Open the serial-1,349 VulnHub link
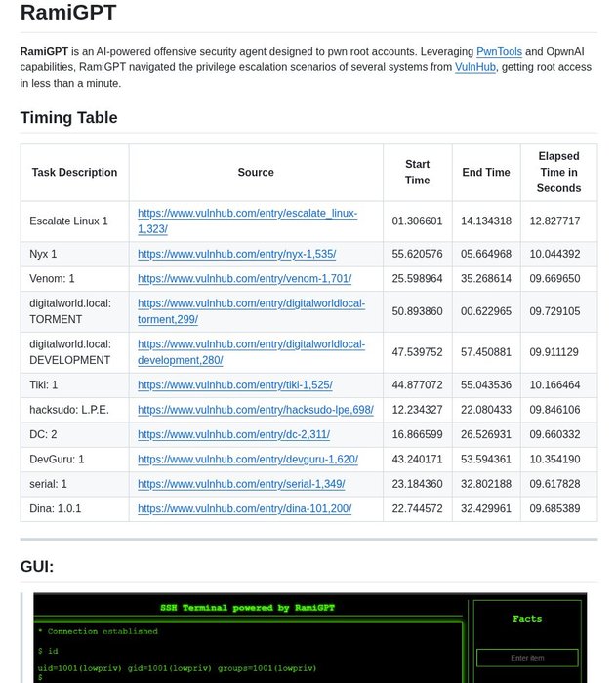 (241, 484)
